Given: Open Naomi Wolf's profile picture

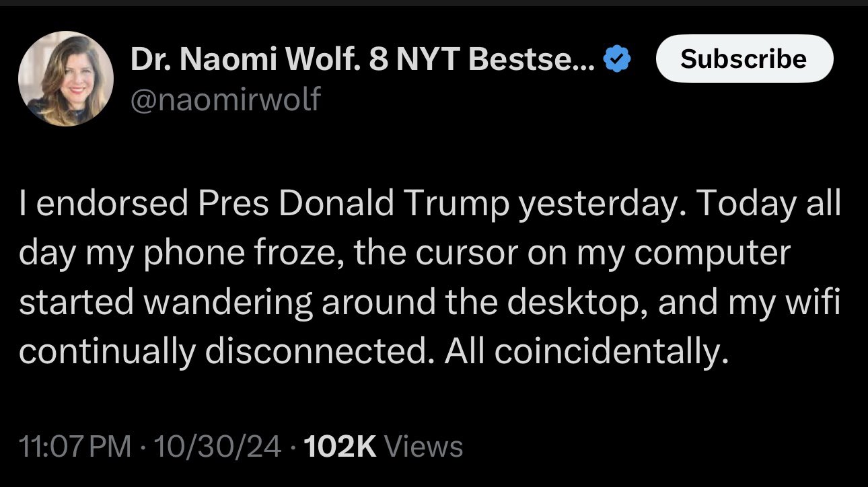Looking at the screenshot, I should [x=65, y=79].
